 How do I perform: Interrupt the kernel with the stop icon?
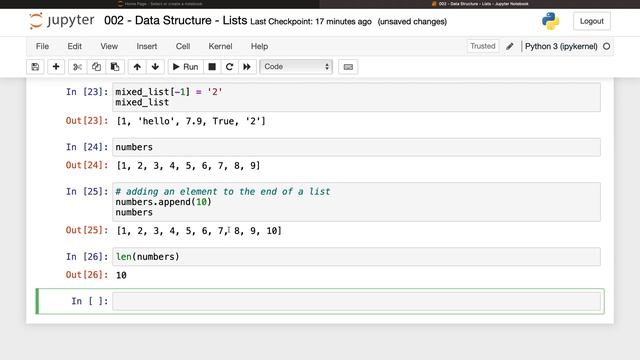click(212, 67)
